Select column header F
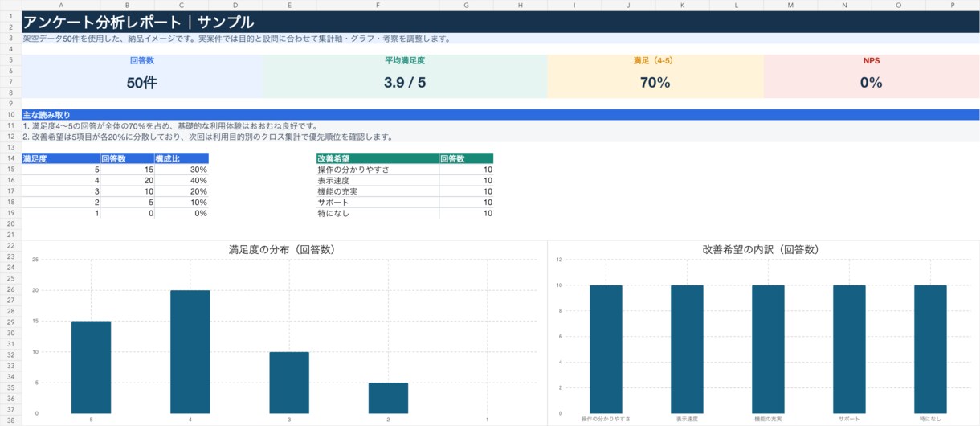980x426 pixels. (378, 6)
